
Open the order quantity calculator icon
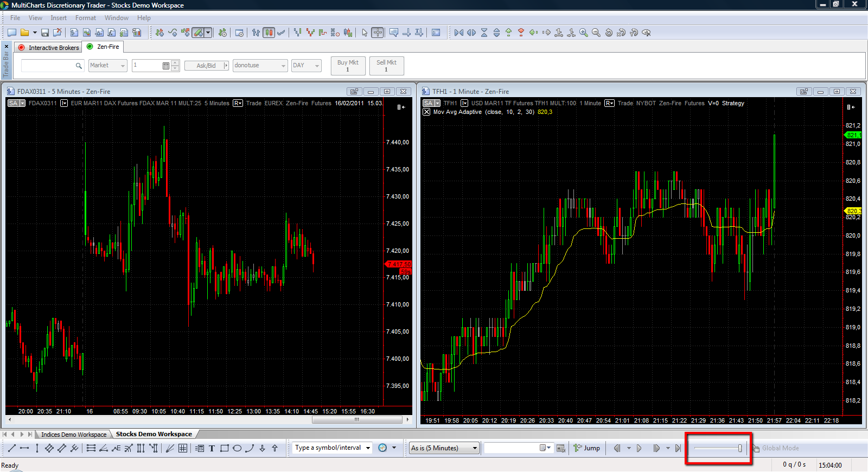[166, 66]
